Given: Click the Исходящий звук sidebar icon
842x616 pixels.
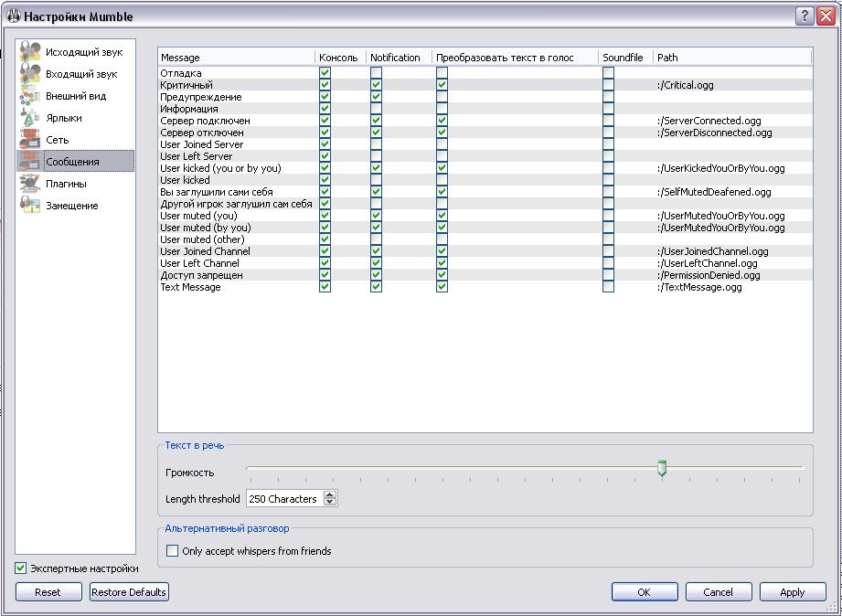Looking at the screenshot, I should (30, 52).
